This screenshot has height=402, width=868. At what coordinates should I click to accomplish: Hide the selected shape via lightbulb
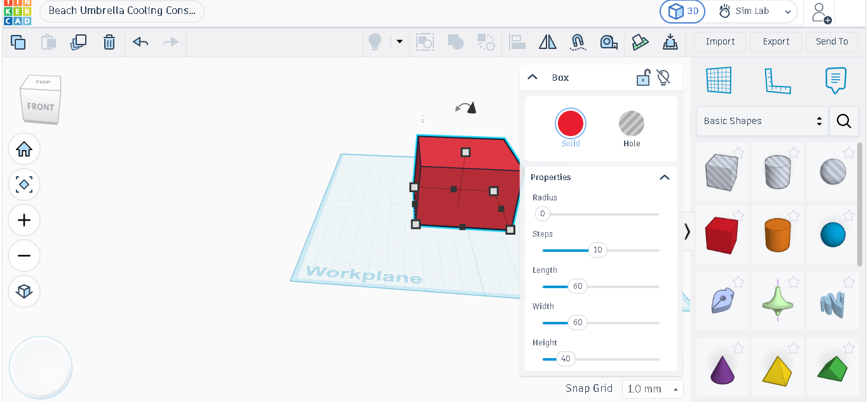[663, 78]
